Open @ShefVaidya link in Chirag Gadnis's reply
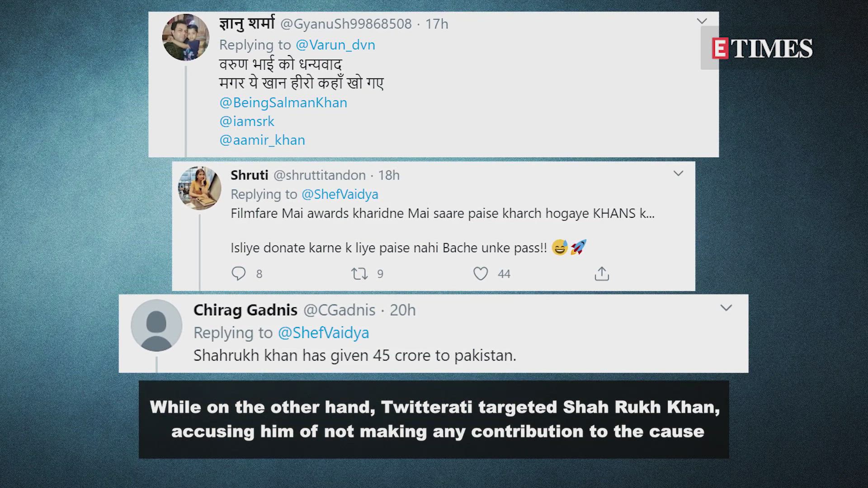The height and width of the screenshot is (488, 868). click(x=323, y=333)
